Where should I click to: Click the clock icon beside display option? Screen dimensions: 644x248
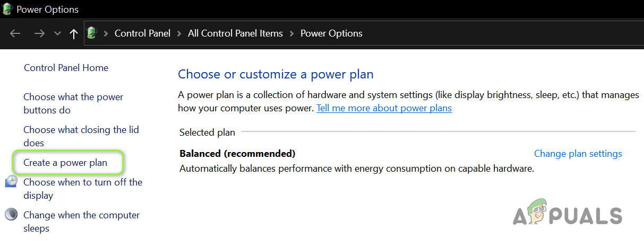coord(11,182)
